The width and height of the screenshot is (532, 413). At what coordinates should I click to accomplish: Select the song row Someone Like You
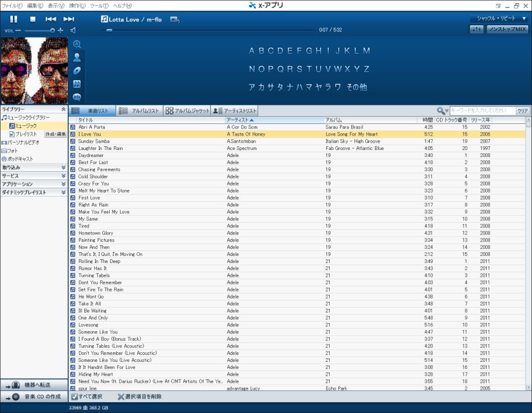pyautogui.click(x=297, y=332)
